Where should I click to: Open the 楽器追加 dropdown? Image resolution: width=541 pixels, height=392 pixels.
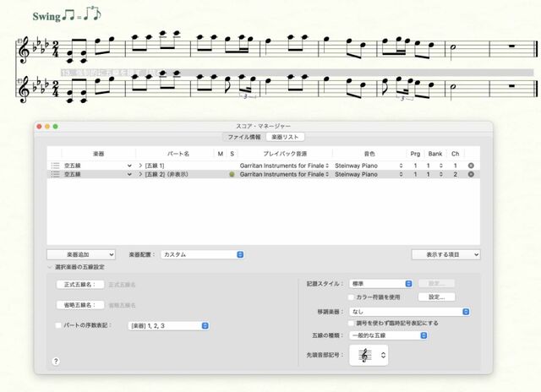(81, 254)
